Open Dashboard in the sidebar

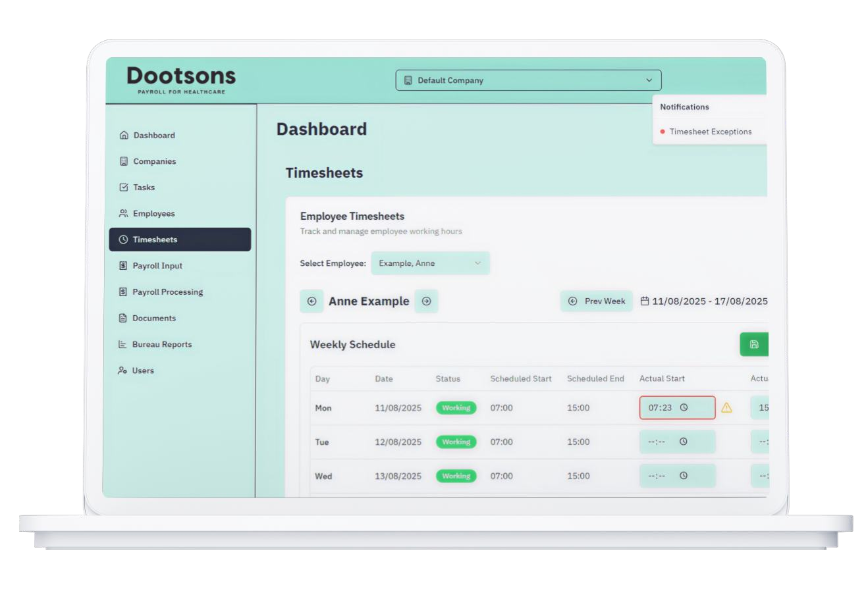(x=153, y=136)
